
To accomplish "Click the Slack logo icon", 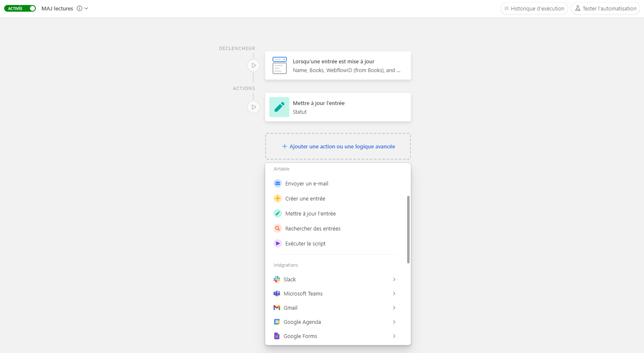I will point(277,279).
